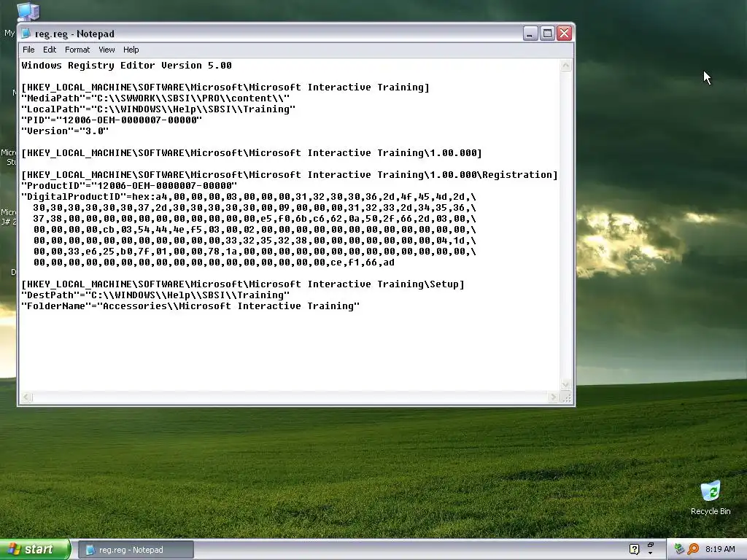Click the Start button on the taskbar

35,550
